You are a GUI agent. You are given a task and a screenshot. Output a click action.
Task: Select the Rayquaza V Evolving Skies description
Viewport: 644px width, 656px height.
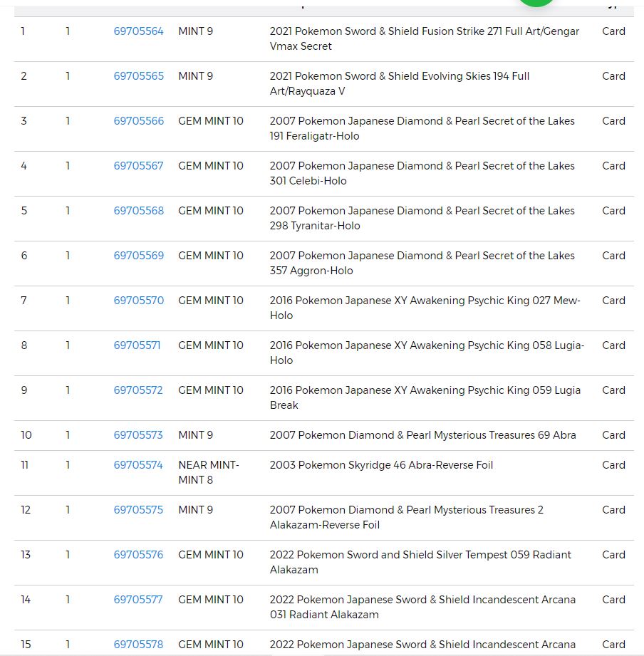pyautogui.click(x=400, y=83)
